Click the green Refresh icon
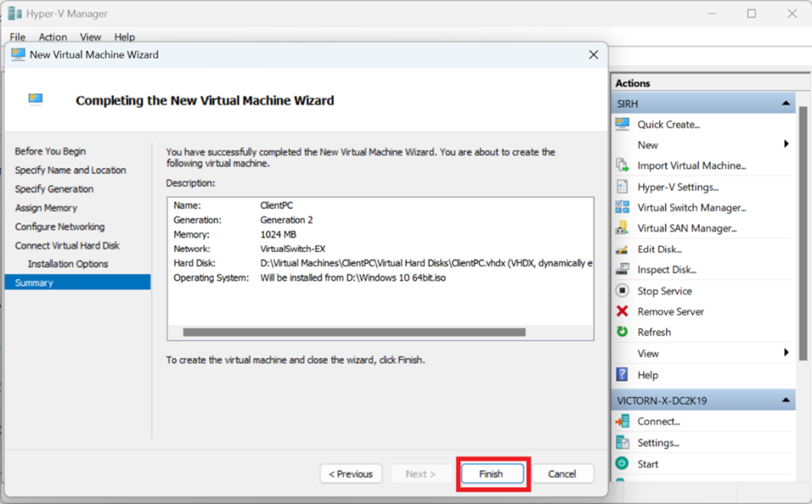Screen dimensions: 812x504 [x=622, y=332]
